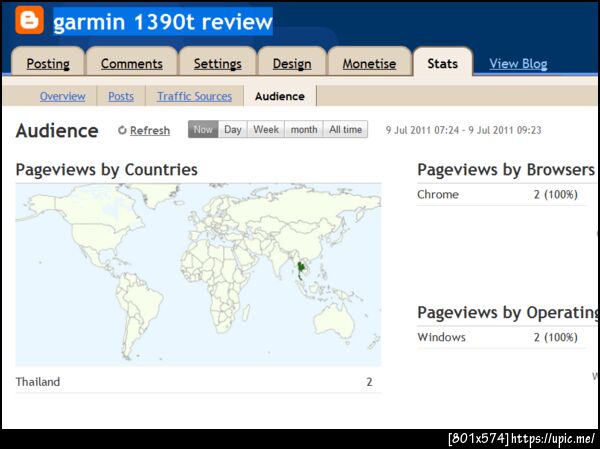Click the Pageviews by Browsers heading
The image size is (600, 449).
click(506, 170)
